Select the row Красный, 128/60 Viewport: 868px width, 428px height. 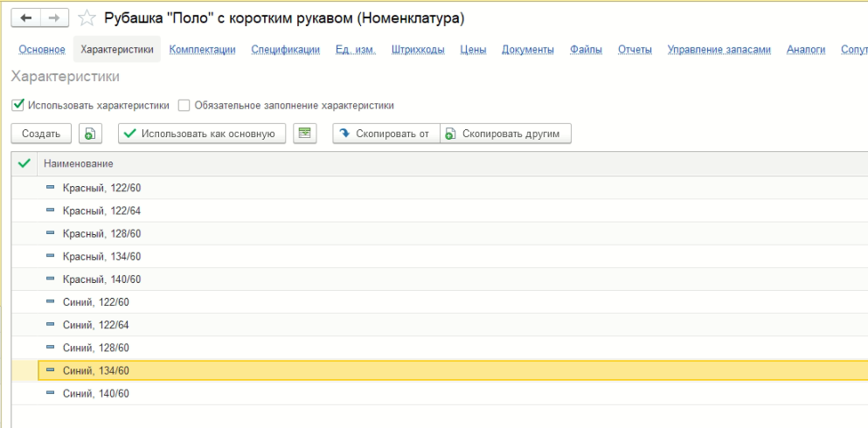pyautogui.click(x=440, y=233)
